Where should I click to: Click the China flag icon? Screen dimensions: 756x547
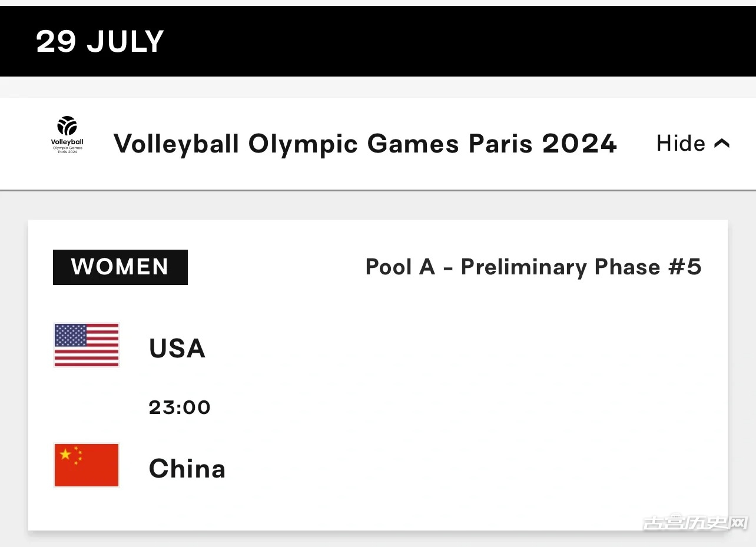click(x=87, y=465)
